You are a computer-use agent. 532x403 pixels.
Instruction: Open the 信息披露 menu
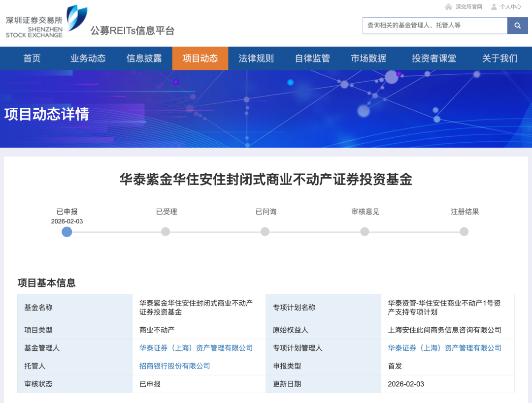[x=144, y=58]
